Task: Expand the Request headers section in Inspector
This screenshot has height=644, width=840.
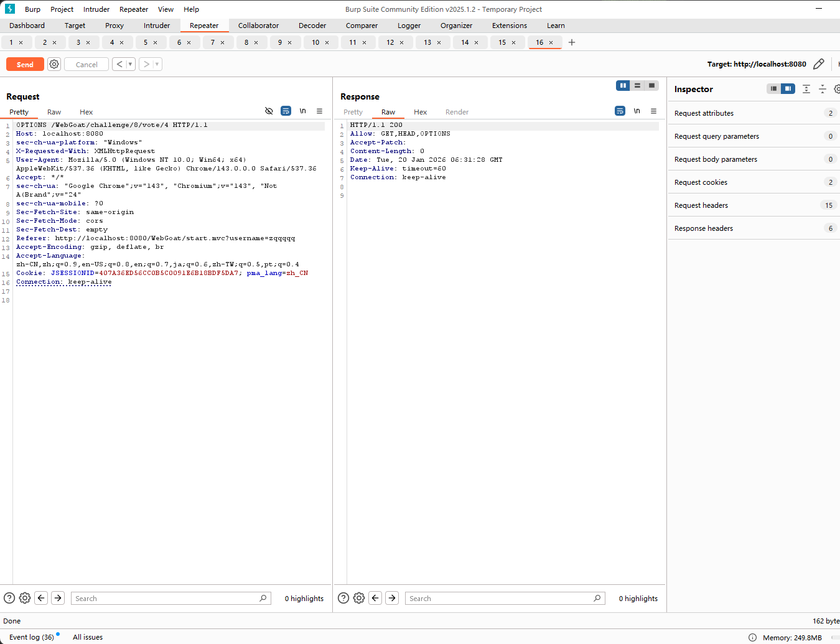Action: click(701, 205)
